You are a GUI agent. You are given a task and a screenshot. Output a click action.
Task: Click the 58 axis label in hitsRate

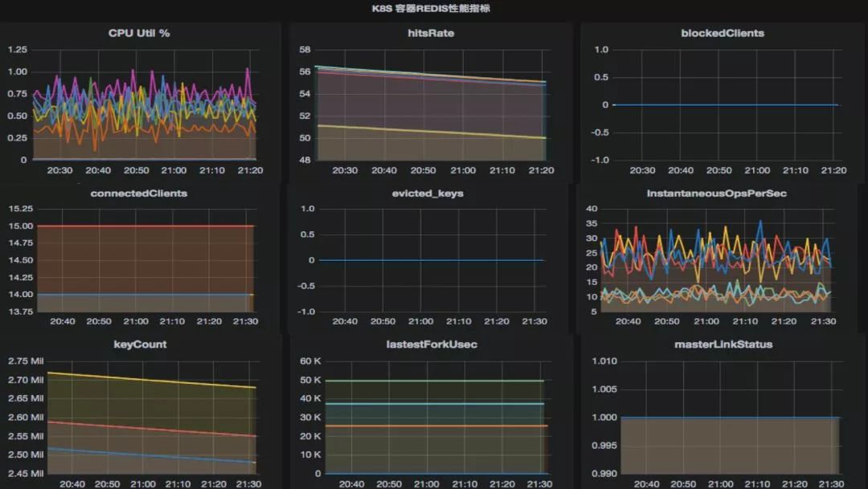tap(305, 50)
